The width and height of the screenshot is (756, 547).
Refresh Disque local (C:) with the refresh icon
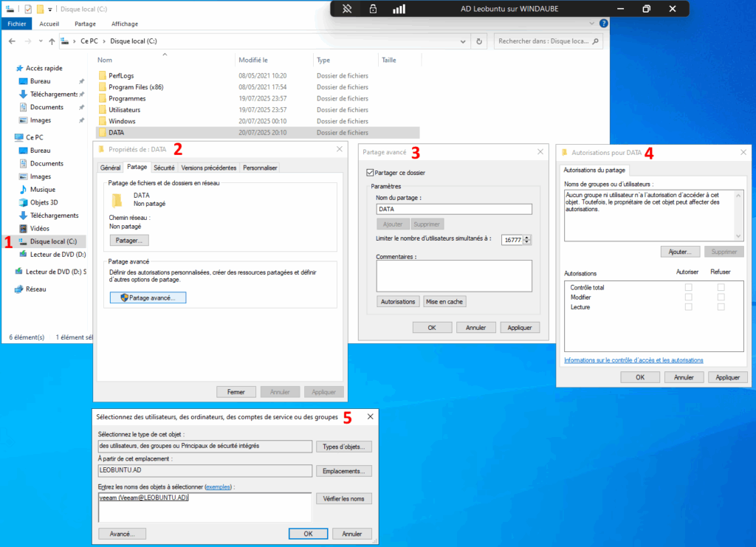pos(478,41)
